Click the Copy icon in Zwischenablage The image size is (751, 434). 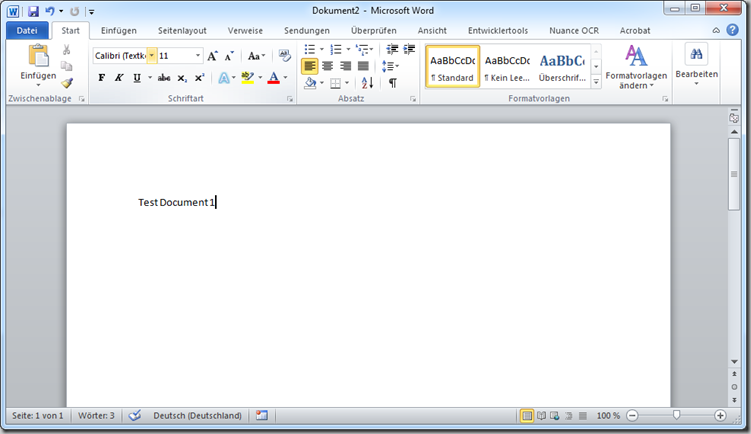click(x=67, y=66)
